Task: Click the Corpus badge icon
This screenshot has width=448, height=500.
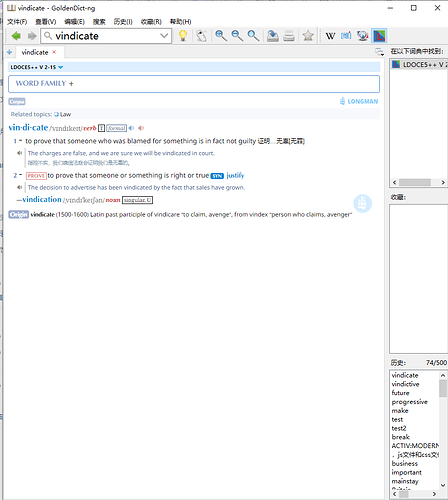Action: [x=17, y=102]
